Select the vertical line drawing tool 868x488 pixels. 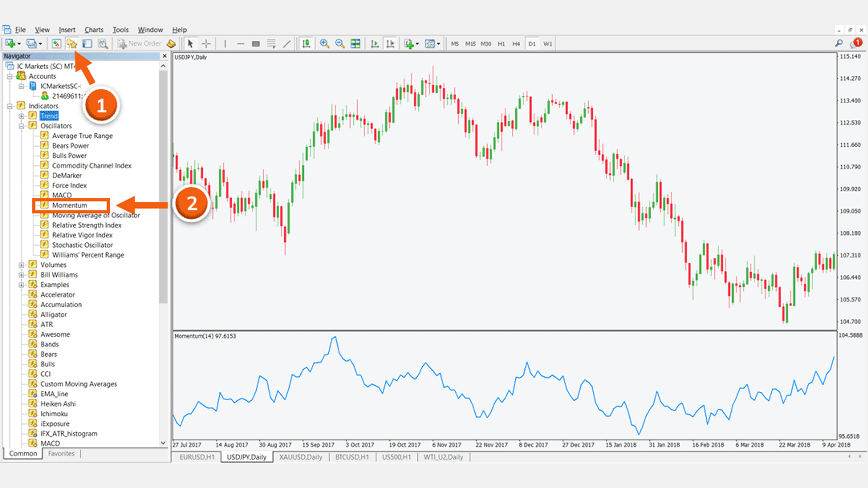[x=225, y=44]
